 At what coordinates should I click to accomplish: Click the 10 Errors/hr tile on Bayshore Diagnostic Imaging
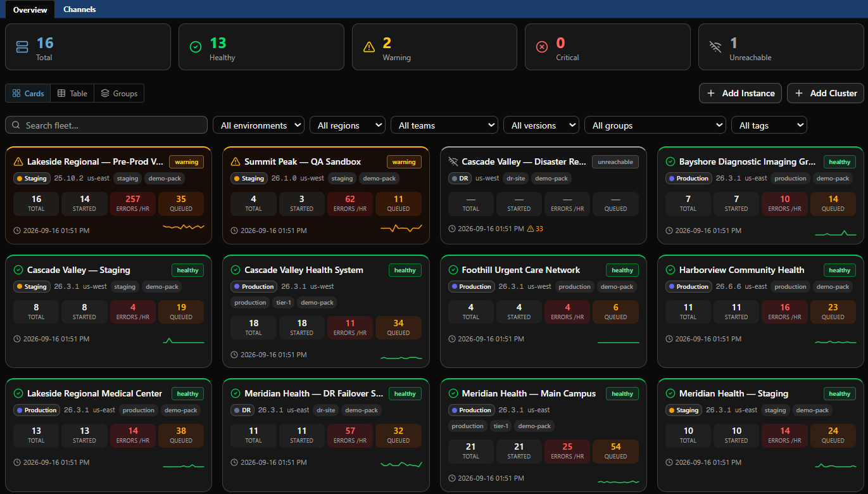point(784,203)
